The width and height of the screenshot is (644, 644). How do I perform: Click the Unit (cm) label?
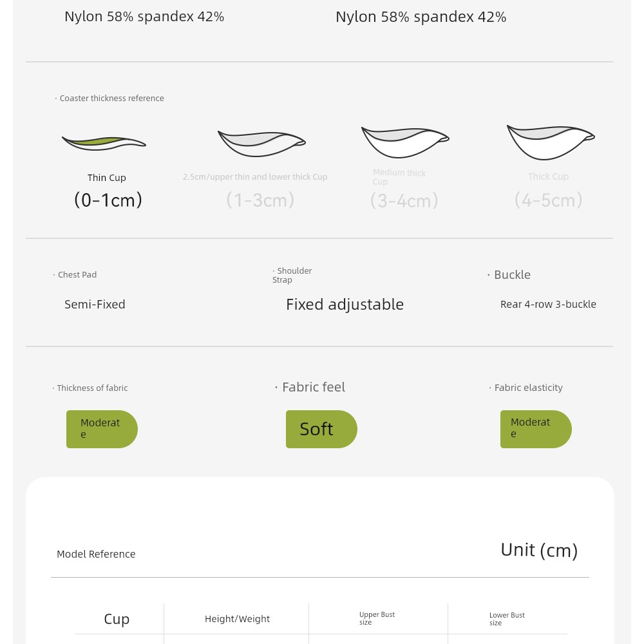click(x=539, y=550)
